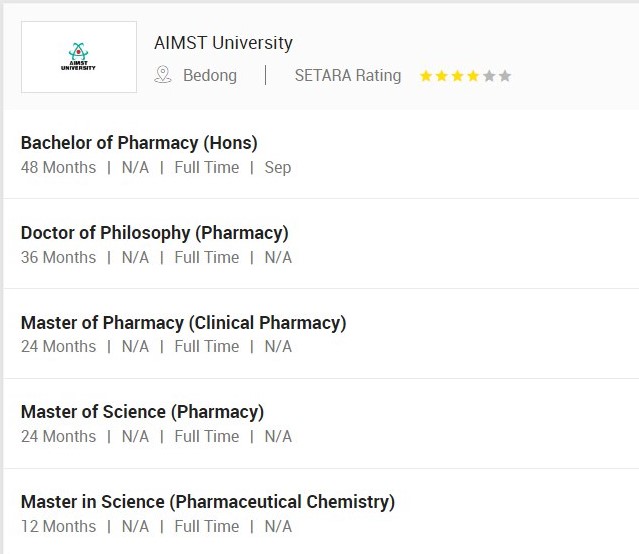This screenshot has width=639, height=554.
Task: Open Master of Science (Pharmacy) listing
Action: click(x=142, y=411)
